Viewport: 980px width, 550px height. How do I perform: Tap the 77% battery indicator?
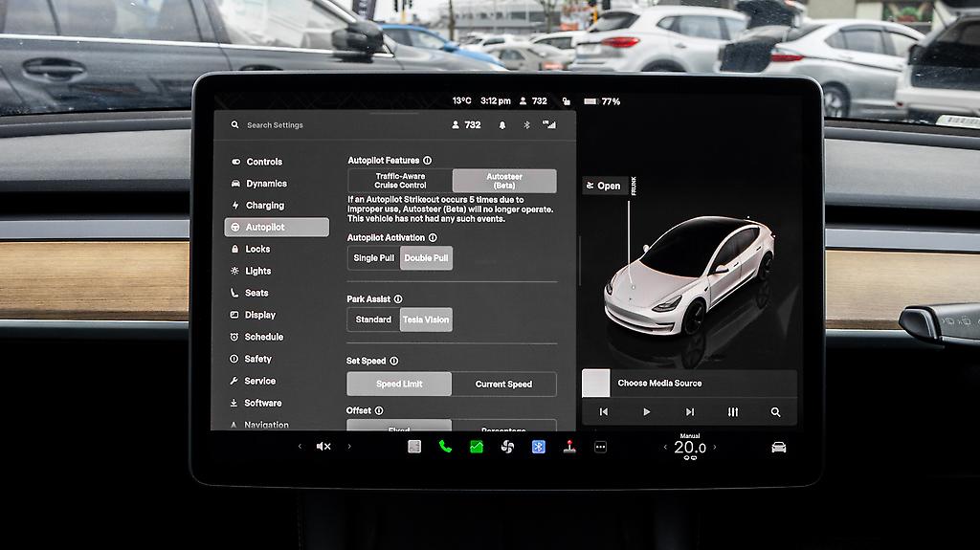point(602,101)
